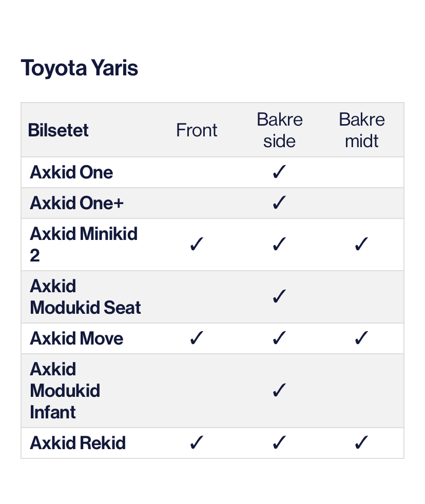The image size is (425, 504).
Task: Click the Axkid Move Front checkmark
Action: point(197,338)
